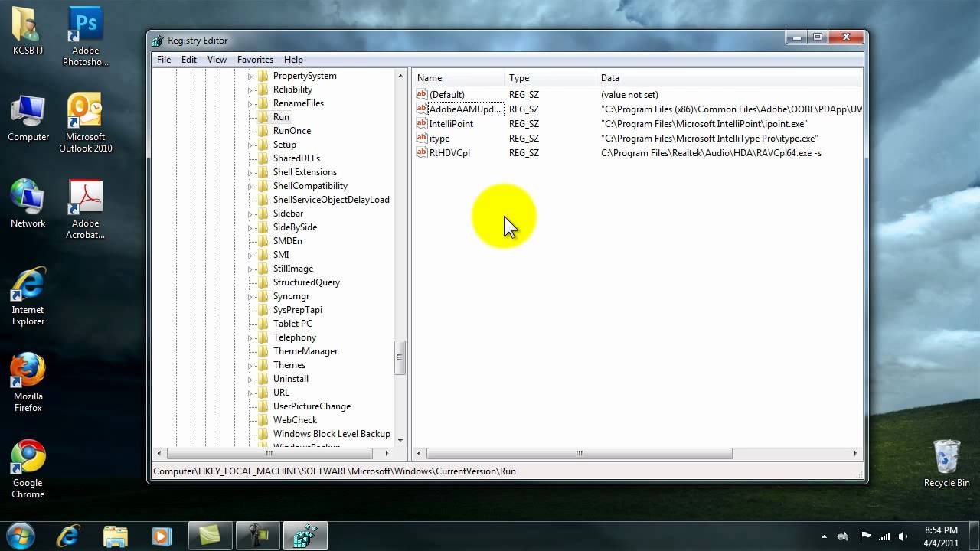Open Microsoft Outlook 2010 shortcut
980x551 pixels.
[86, 123]
